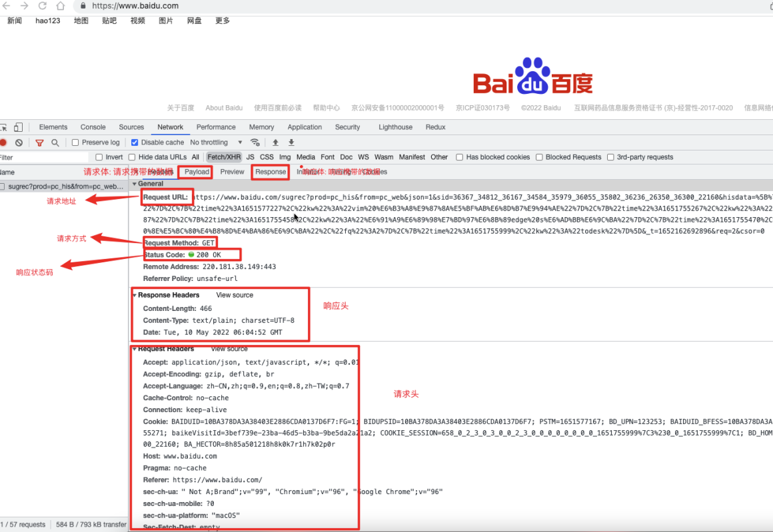Image resolution: width=773 pixels, height=532 pixels.
Task: Open the 贴吧 link in Baidu nav
Action: click(x=109, y=21)
